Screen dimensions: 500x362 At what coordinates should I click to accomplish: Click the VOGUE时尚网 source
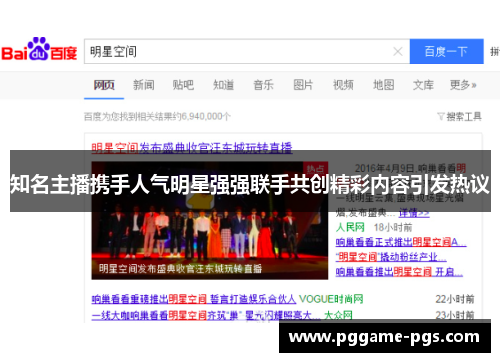point(331,299)
